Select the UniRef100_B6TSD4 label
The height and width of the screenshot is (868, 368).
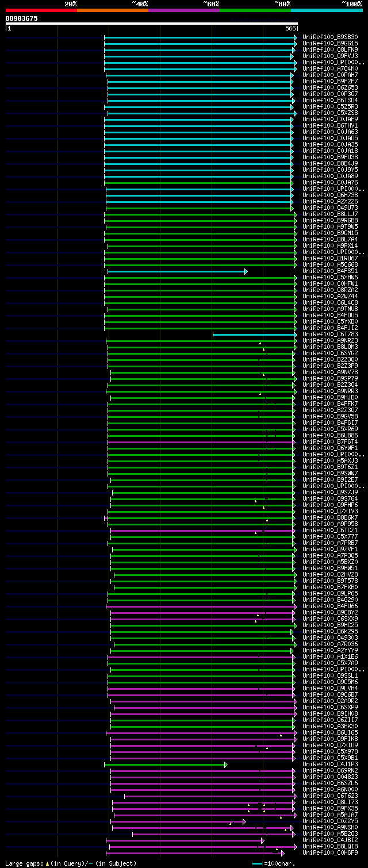(331, 101)
